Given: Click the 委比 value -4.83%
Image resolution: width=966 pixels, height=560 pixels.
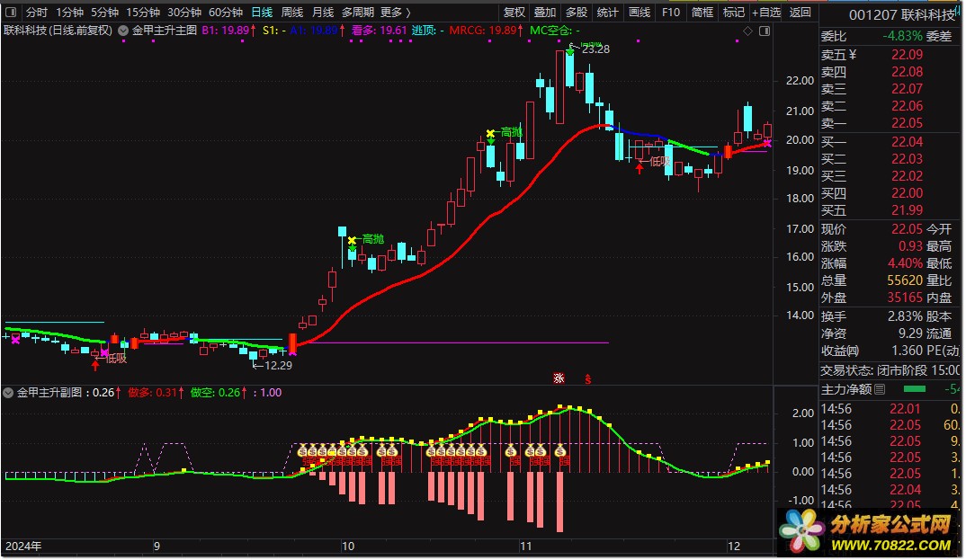Looking at the screenshot, I should pos(902,36).
